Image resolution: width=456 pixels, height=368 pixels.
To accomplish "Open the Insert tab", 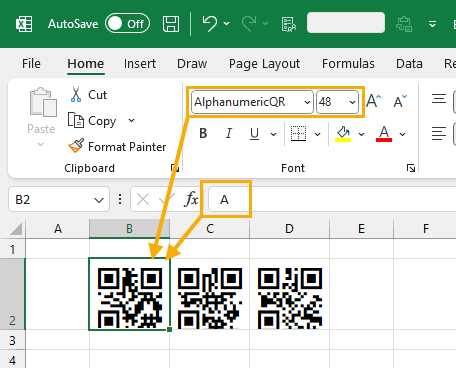I will click(x=140, y=63).
